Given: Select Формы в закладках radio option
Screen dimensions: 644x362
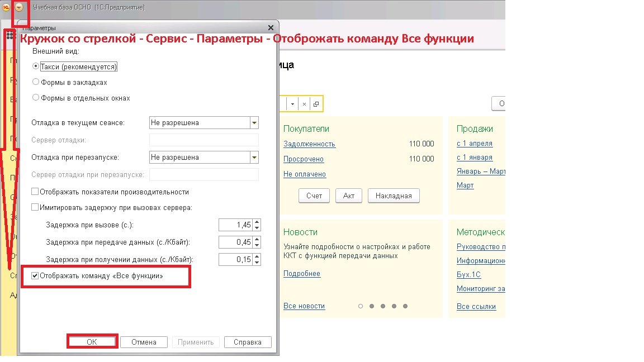Looking at the screenshot, I should (x=36, y=82).
